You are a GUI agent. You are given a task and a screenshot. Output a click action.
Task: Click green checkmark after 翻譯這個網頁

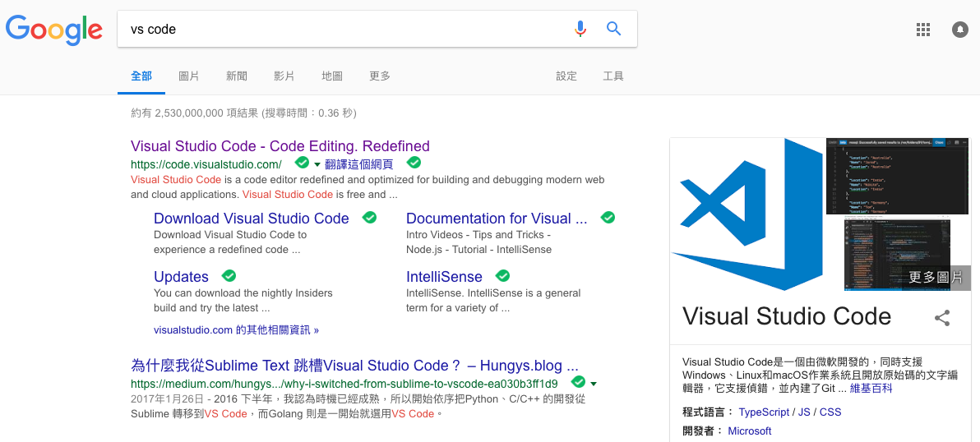pyautogui.click(x=414, y=163)
